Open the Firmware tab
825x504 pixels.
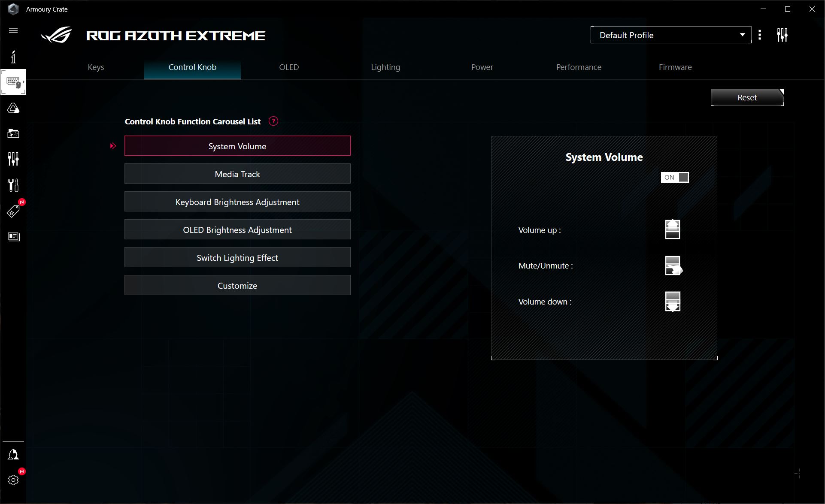(x=675, y=67)
